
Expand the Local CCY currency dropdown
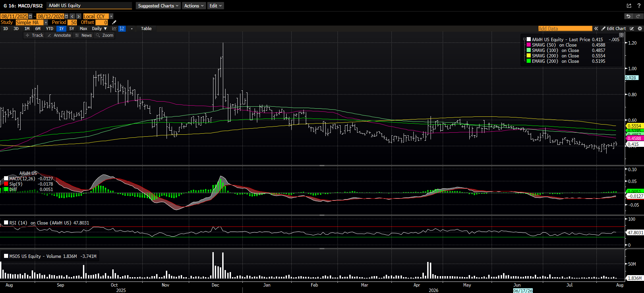pos(111,16)
